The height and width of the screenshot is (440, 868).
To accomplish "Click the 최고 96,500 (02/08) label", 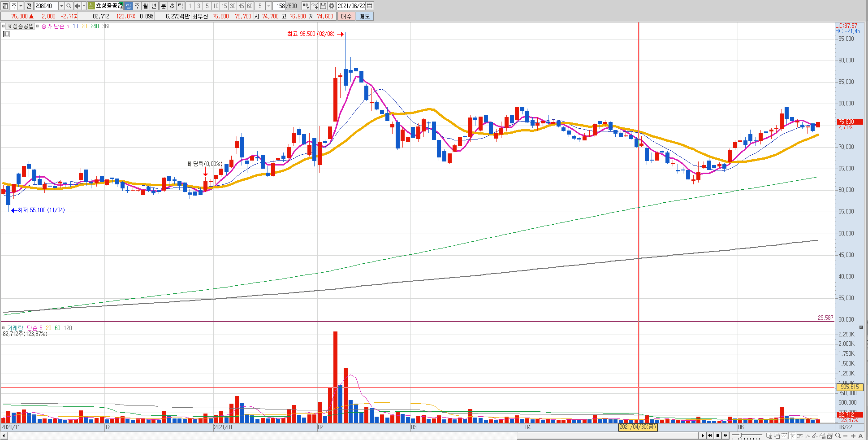I will coord(311,34).
